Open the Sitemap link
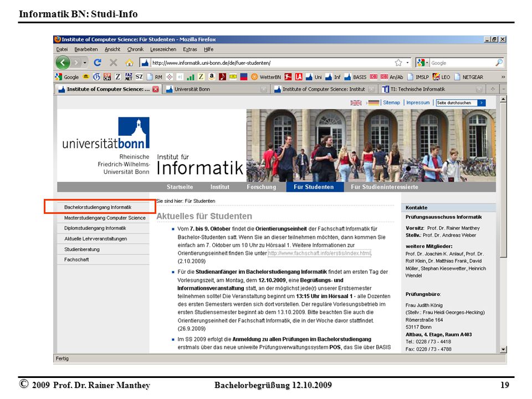This screenshot has width=532, height=399. (x=392, y=103)
